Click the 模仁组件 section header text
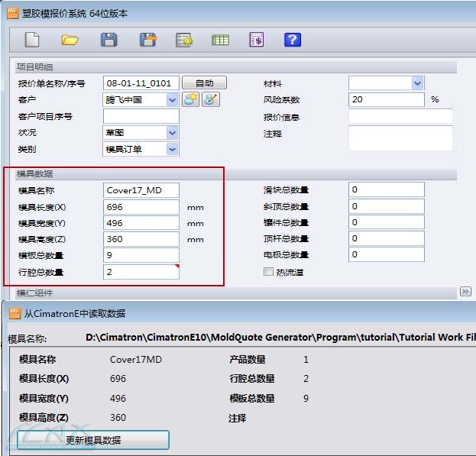The image size is (476, 456). point(34,293)
